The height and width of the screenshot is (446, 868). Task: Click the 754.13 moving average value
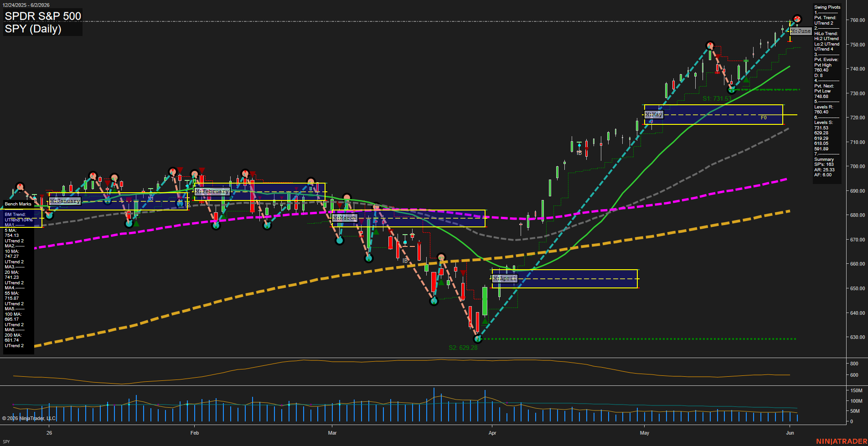point(12,236)
